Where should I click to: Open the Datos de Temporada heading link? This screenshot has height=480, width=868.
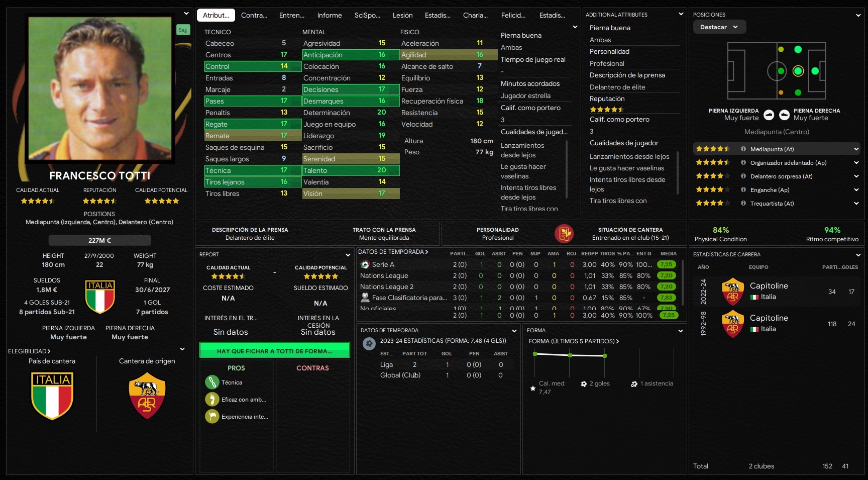[x=393, y=252]
